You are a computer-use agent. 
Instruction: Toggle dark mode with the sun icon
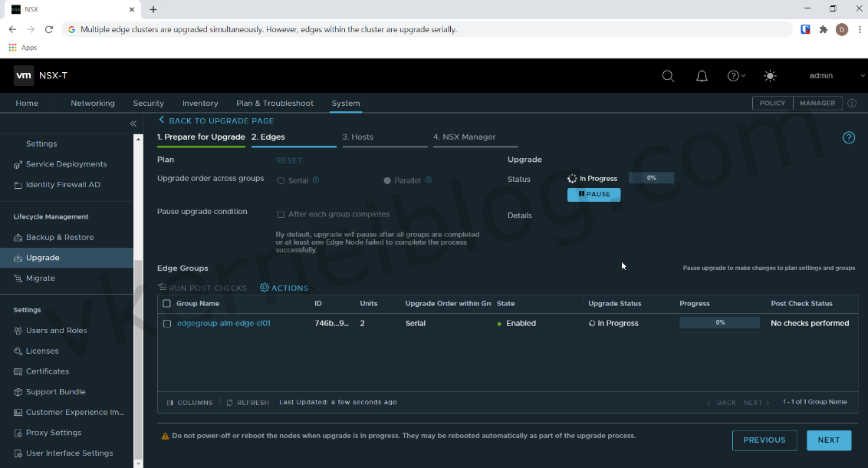coord(770,76)
